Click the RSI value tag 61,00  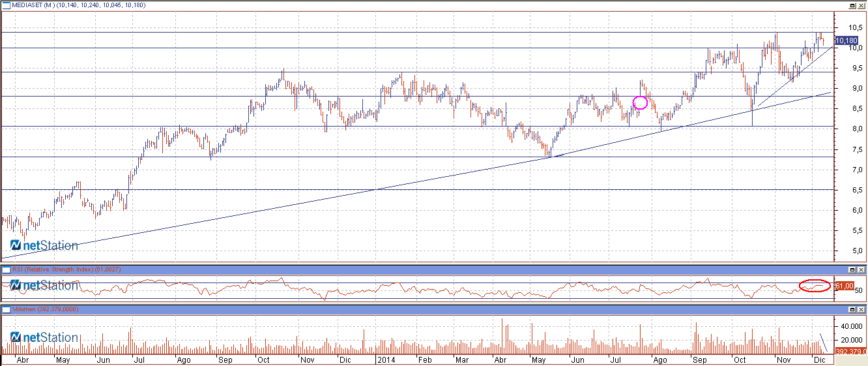pyautogui.click(x=844, y=286)
